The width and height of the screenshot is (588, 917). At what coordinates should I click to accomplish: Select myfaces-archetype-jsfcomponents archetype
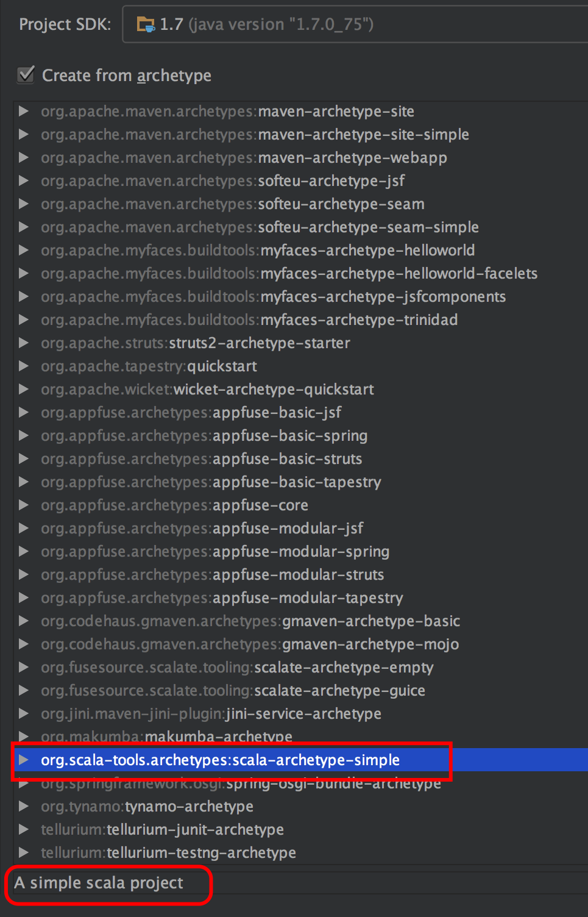point(274,296)
